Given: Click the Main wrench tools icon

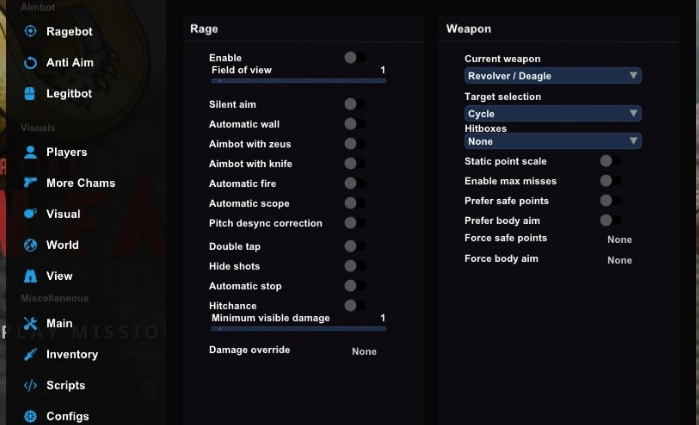Looking at the screenshot, I should pos(30,323).
